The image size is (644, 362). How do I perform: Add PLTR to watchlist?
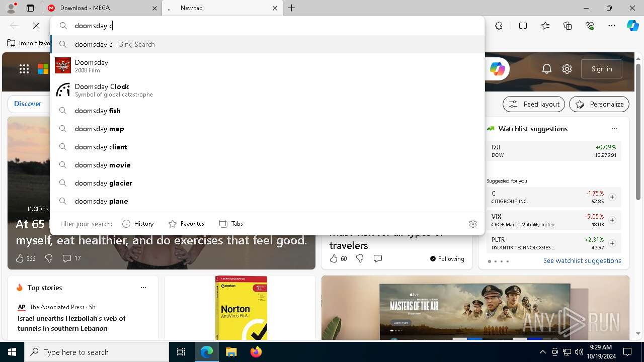pos(612,243)
